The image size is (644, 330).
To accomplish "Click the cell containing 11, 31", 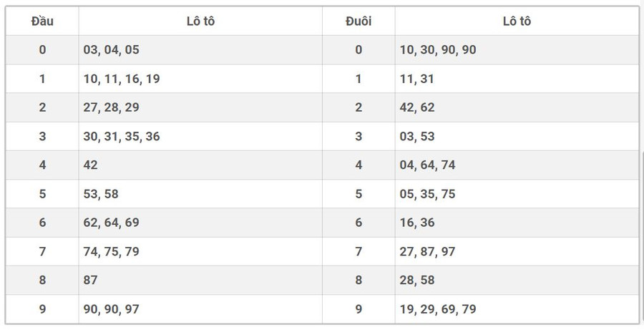I will point(417,79).
